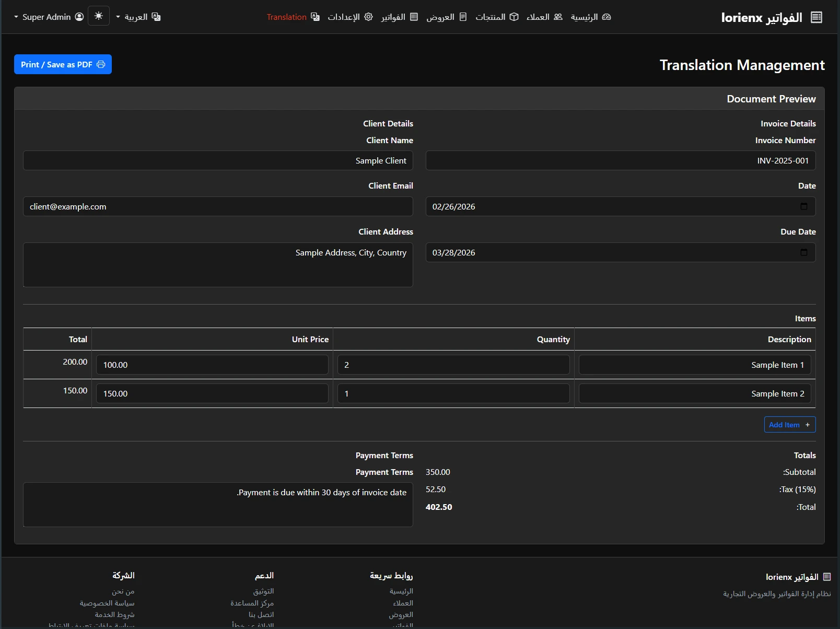Focus the Invoice Number input field

[x=620, y=160]
